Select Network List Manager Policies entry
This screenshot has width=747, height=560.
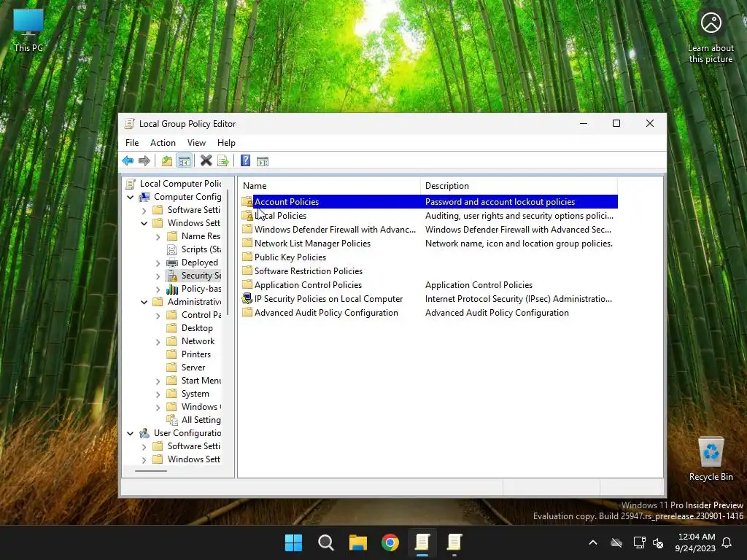(312, 244)
